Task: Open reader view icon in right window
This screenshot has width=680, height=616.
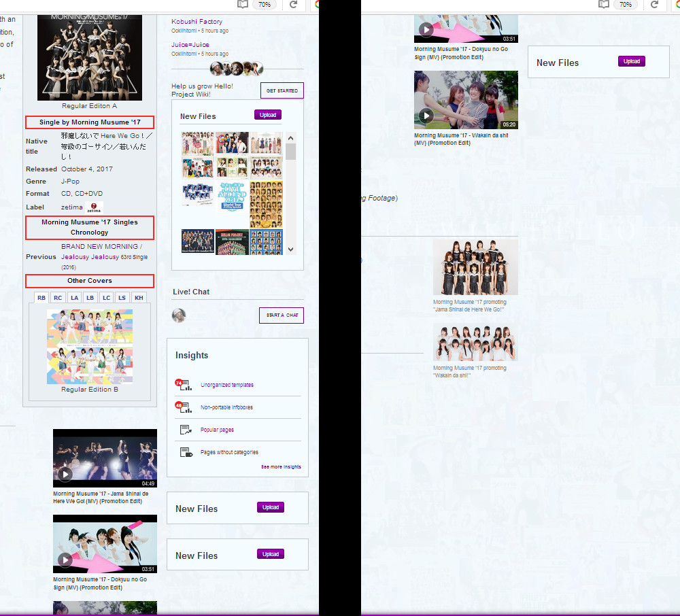Action: 604,4
